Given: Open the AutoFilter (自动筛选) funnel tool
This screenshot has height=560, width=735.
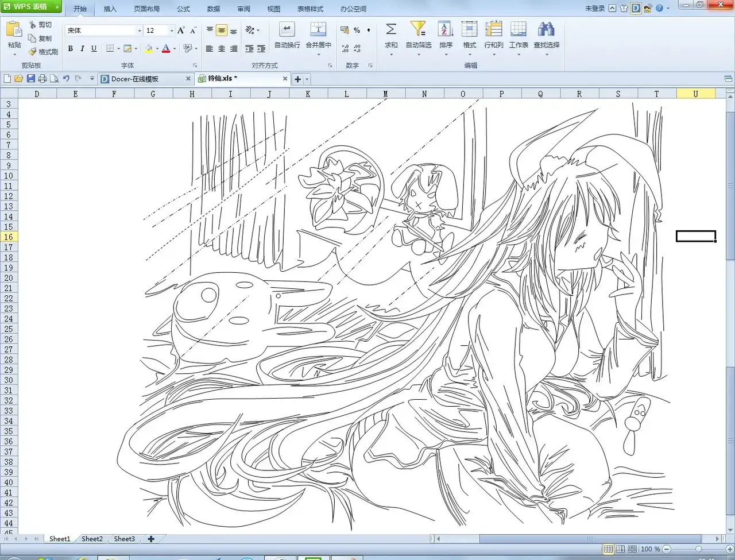Looking at the screenshot, I should pos(418,29).
